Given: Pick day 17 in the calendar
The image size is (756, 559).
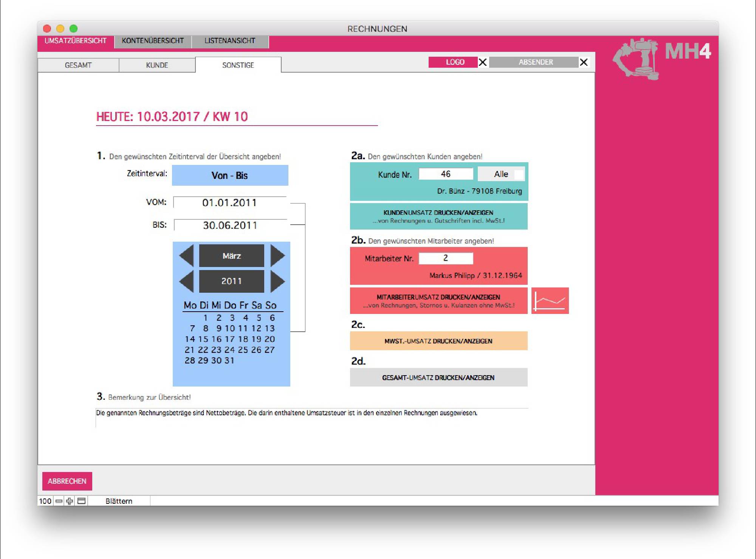Looking at the screenshot, I should [x=229, y=339].
